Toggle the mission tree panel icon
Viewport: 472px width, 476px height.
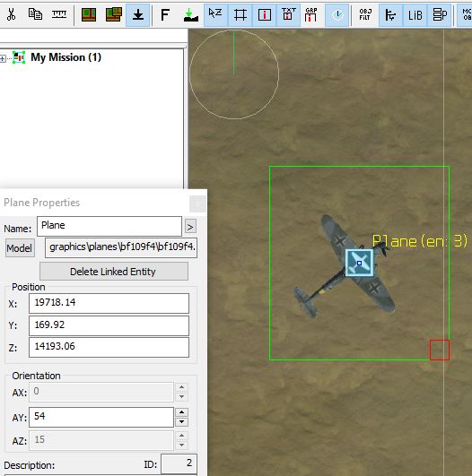pyautogui.click(x=390, y=15)
